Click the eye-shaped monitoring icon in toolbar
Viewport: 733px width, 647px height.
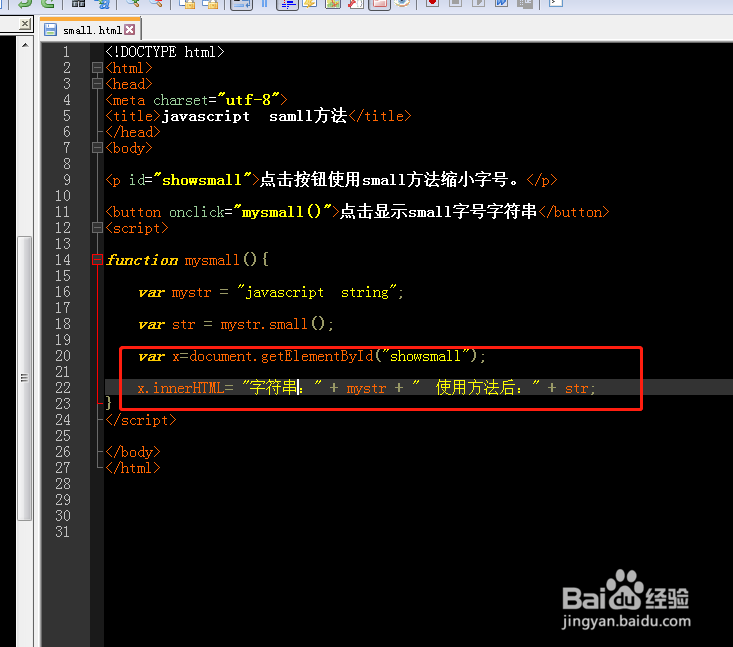pos(402,3)
